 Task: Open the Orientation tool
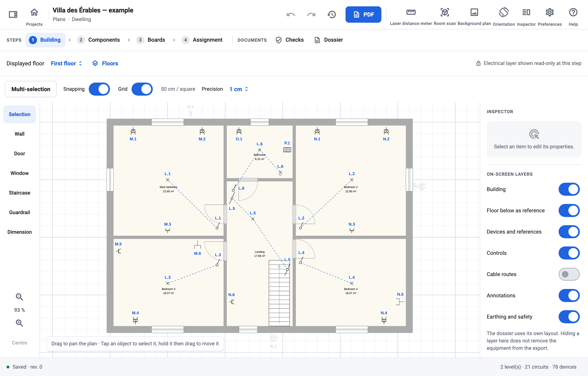[503, 16]
